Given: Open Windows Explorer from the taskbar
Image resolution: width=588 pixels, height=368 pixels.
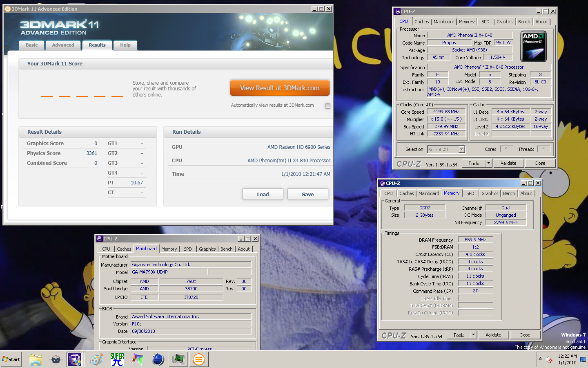Looking at the screenshot, I should point(36,359).
